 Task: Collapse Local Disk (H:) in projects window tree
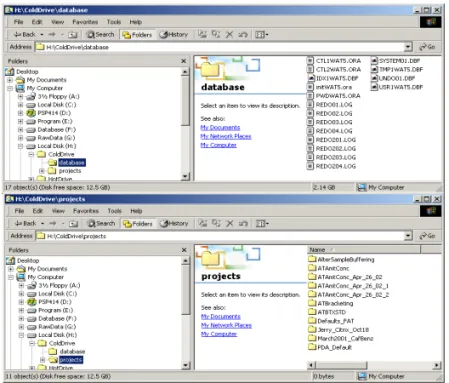coord(21,335)
